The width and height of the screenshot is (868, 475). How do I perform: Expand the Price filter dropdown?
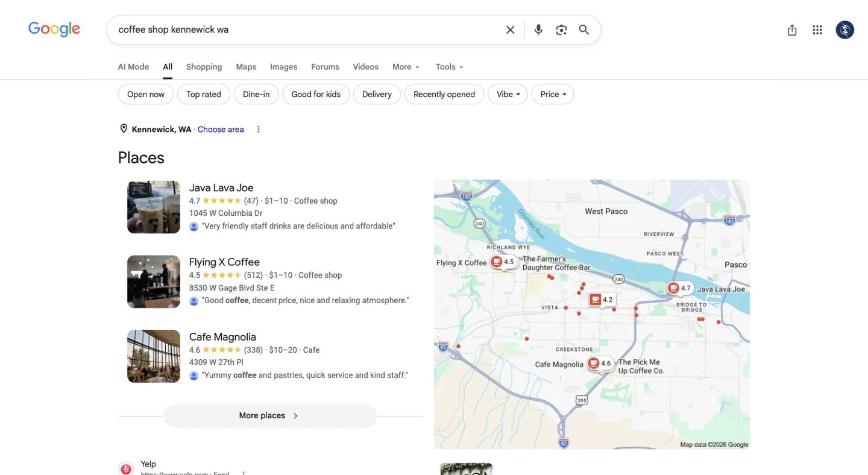point(553,94)
